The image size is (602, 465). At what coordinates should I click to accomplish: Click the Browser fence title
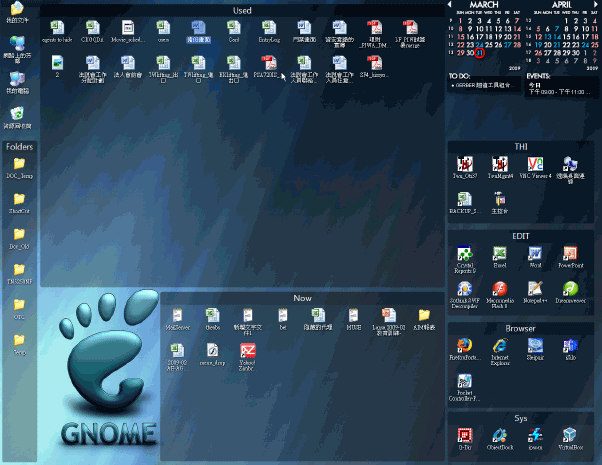pyautogui.click(x=521, y=329)
